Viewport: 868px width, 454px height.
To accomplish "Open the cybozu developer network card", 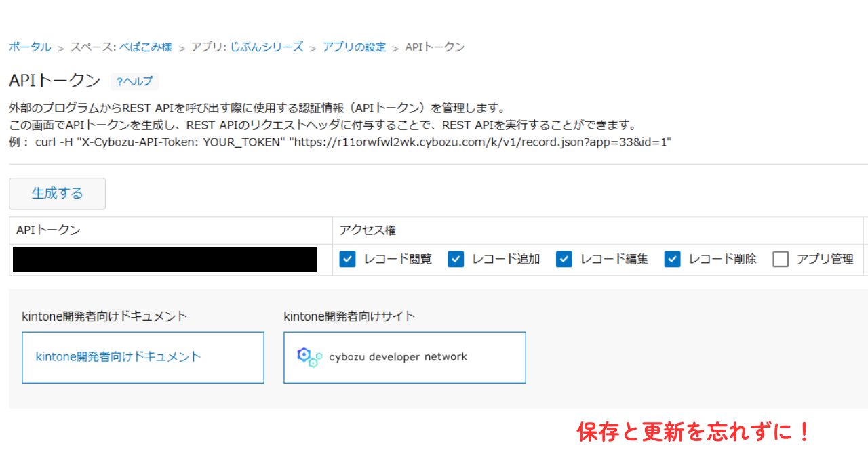I will [405, 357].
